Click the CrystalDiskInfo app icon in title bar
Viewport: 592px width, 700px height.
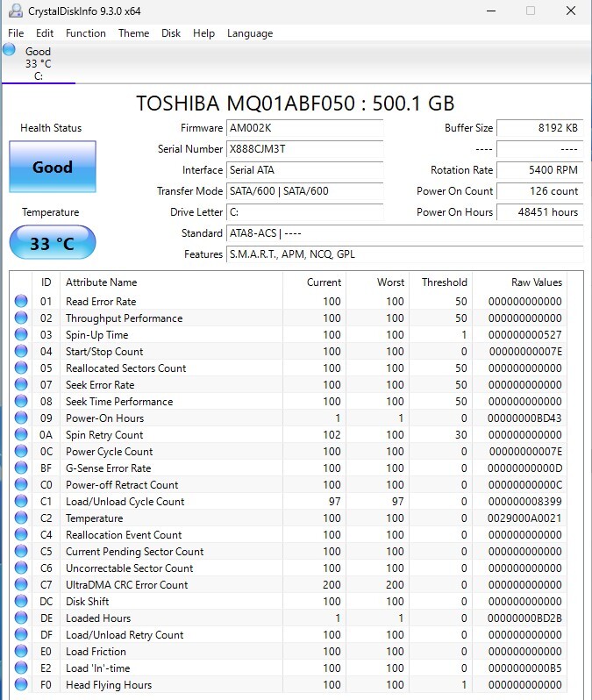click(15, 11)
